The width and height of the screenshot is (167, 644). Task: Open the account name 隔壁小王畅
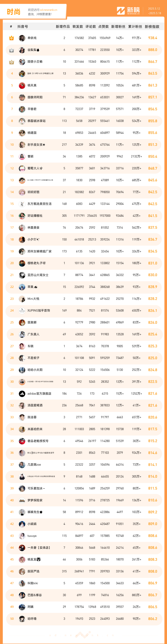[35, 62]
